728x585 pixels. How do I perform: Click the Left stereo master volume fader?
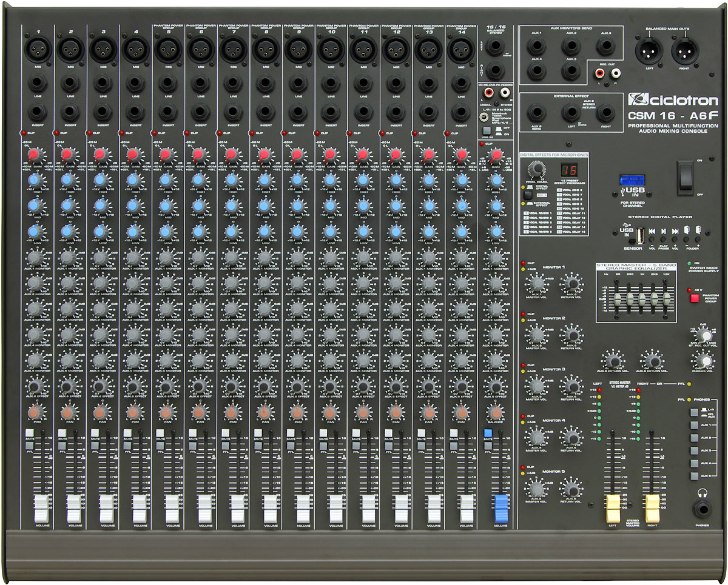(x=612, y=507)
